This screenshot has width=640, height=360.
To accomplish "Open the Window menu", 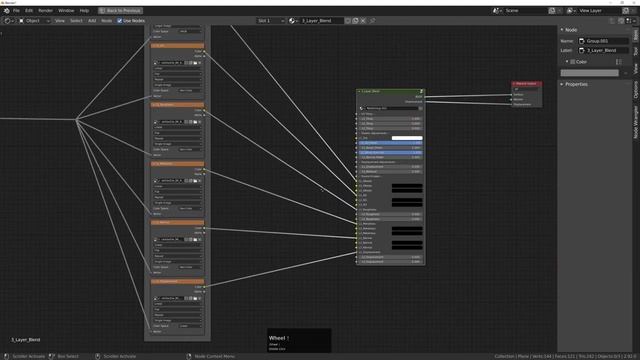I will tap(66, 11).
